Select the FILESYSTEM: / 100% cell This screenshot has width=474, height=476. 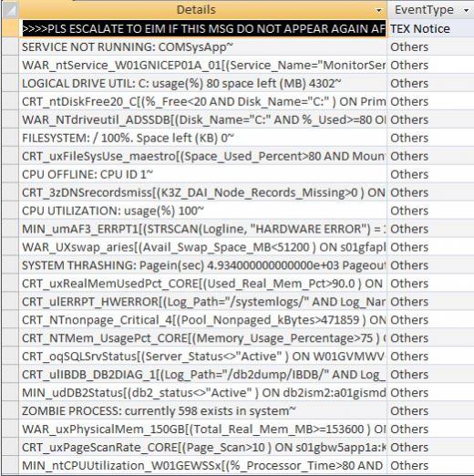click(x=203, y=138)
